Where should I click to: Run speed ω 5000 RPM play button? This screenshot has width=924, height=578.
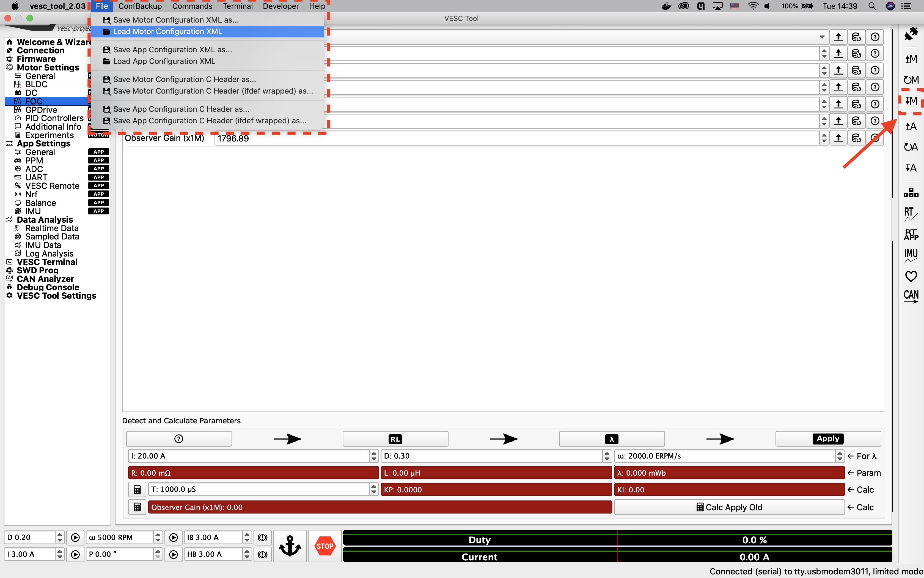(173, 538)
